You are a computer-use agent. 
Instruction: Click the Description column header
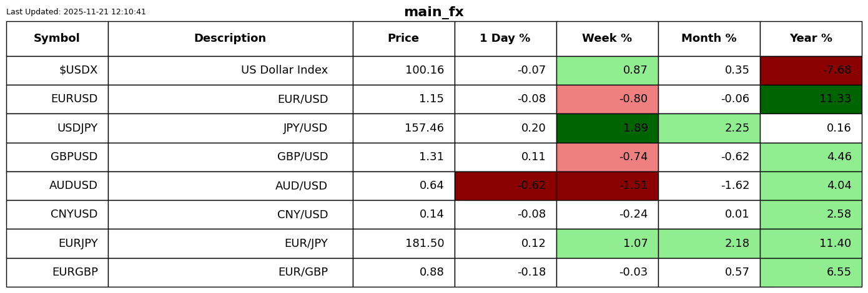pyautogui.click(x=230, y=39)
